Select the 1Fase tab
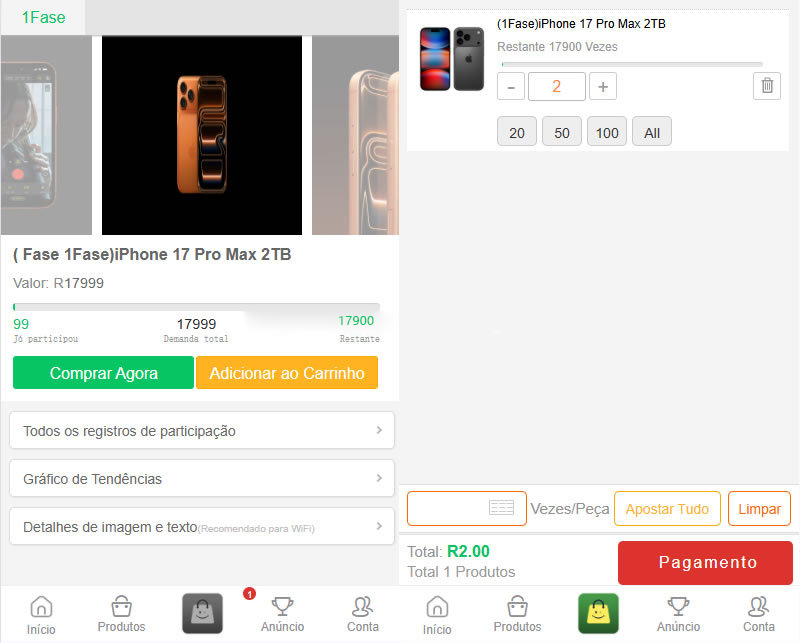 (x=43, y=17)
